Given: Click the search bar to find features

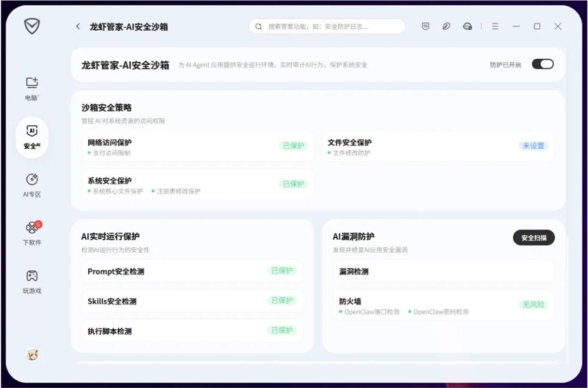Looking at the screenshot, I should click(326, 26).
